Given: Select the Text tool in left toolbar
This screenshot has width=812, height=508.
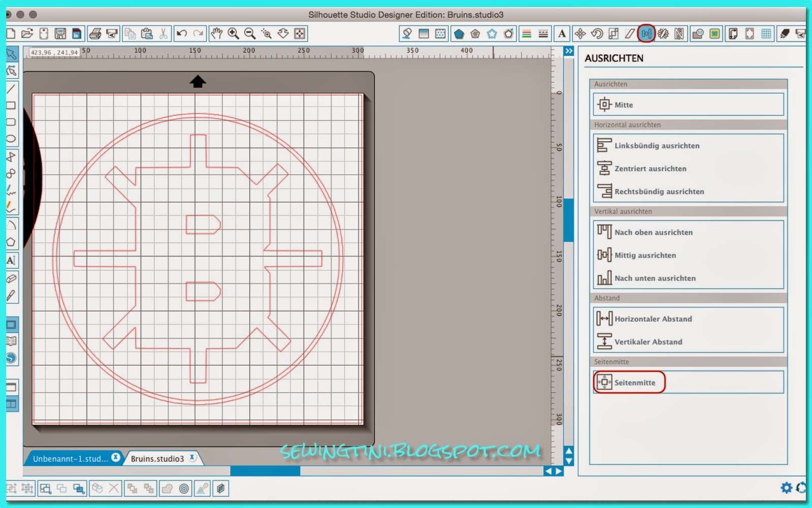Looking at the screenshot, I should click(x=11, y=261).
